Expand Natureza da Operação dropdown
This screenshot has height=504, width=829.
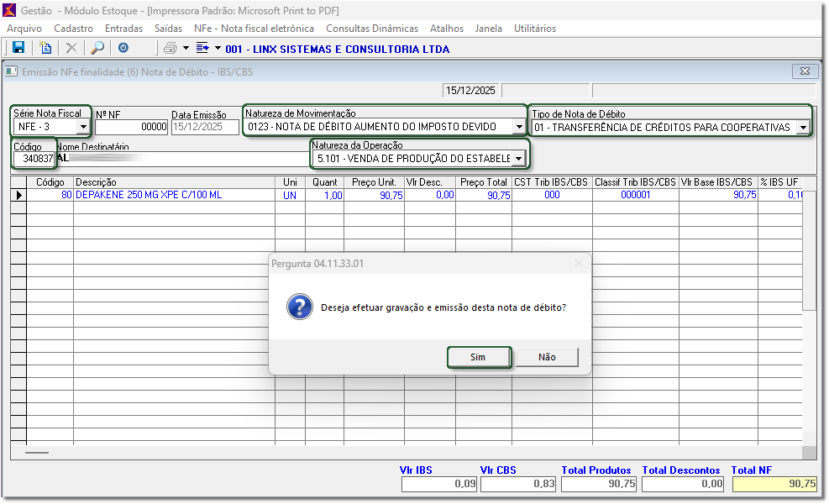click(519, 159)
